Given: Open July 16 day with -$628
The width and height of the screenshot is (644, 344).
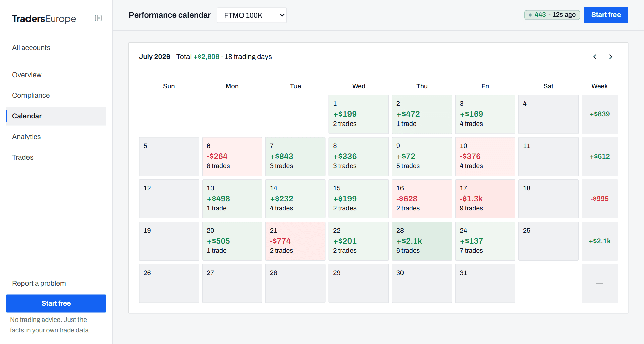Looking at the screenshot, I should 422,199.
